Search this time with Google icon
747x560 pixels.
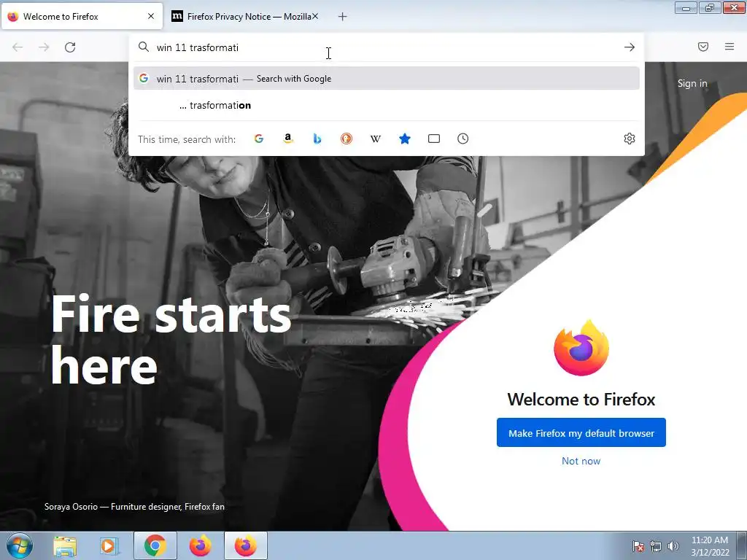(x=259, y=139)
